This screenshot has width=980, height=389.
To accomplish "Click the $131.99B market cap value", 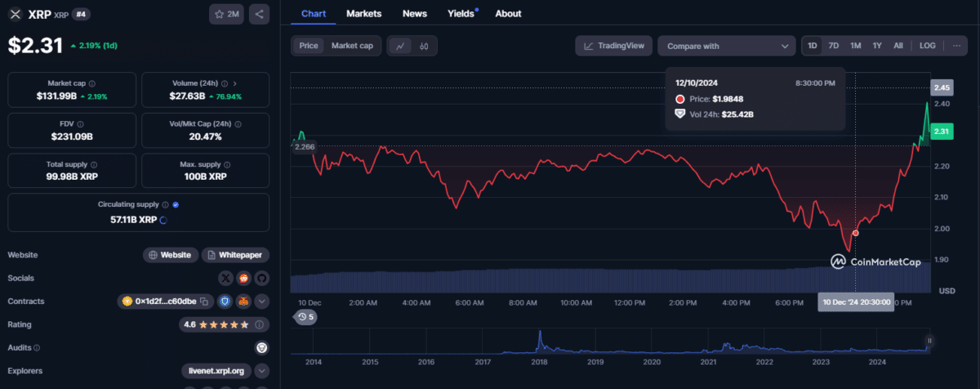I will (x=56, y=96).
